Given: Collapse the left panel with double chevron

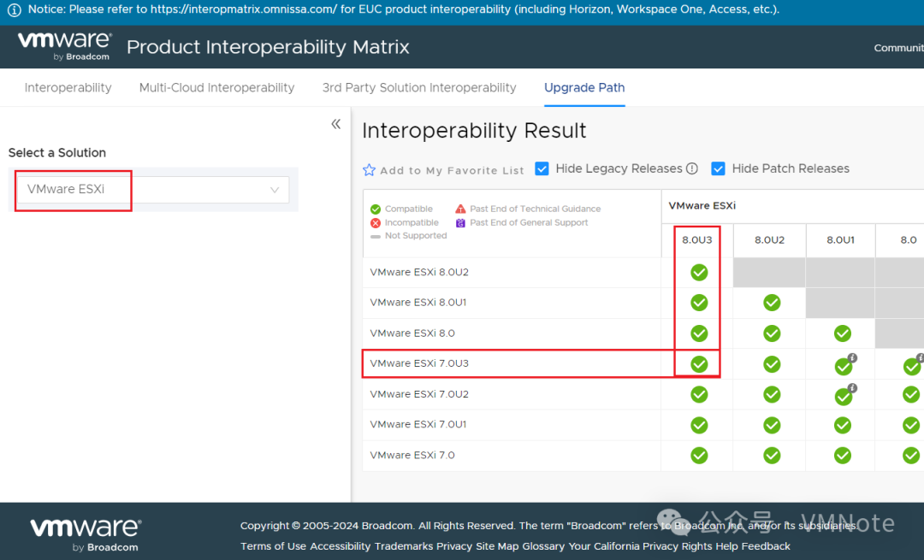Looking at the screenshot, I should 336,124.
